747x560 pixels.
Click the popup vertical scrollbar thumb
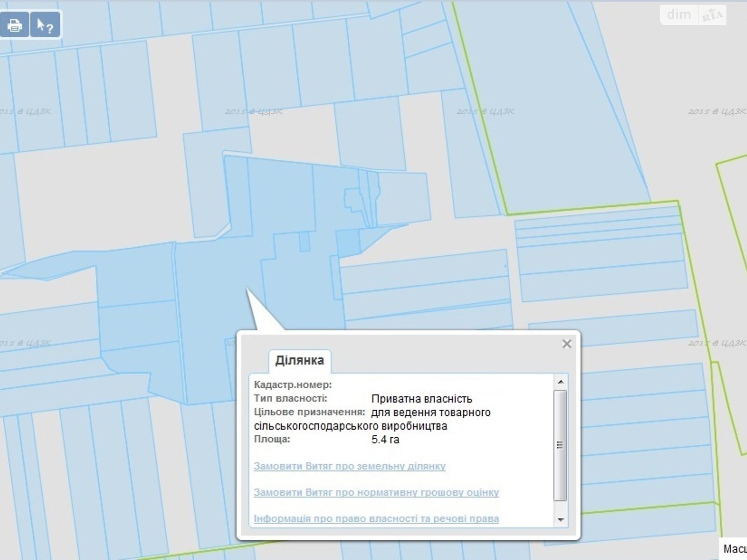(x=561, y=445)
